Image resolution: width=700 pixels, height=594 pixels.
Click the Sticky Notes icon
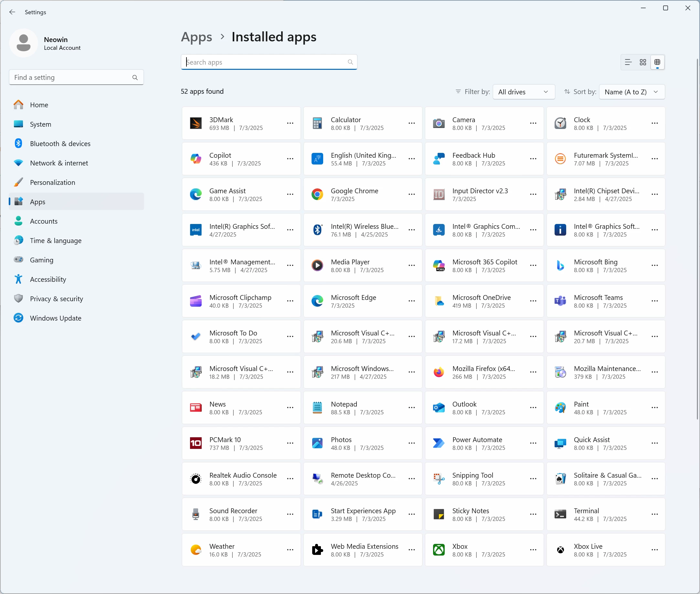pyautogui.click(x=439, y=514)
